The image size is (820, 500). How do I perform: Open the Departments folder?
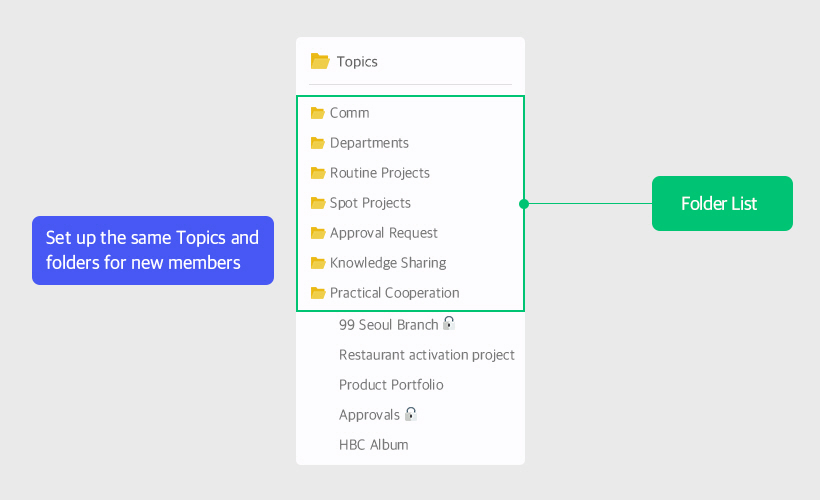click(x=369, y=143)
